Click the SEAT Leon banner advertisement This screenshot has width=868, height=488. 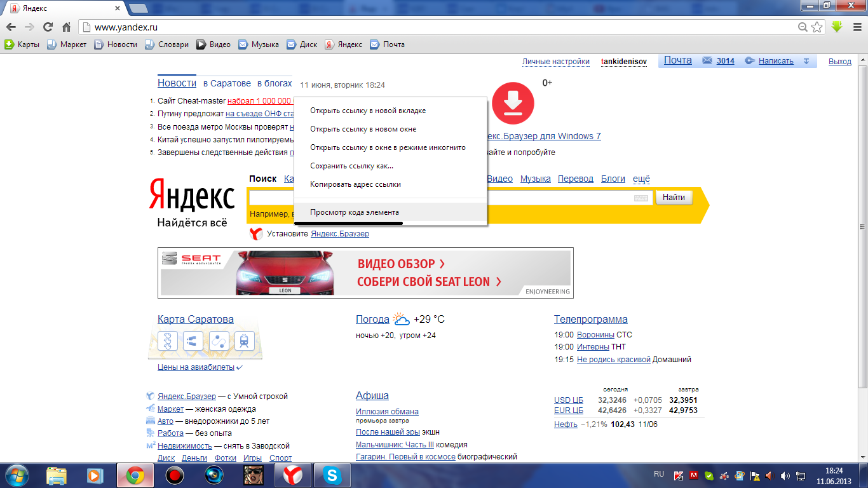coord(365,273)
